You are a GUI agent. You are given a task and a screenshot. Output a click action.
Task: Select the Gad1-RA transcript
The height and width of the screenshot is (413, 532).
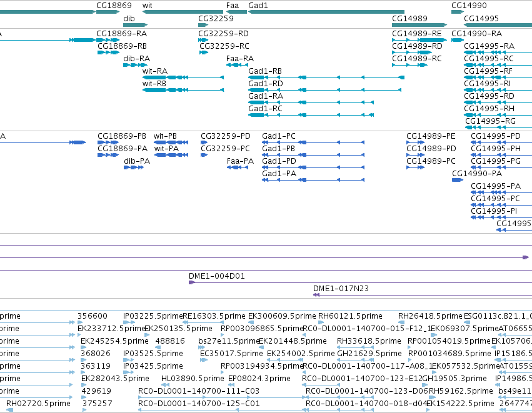point(311,102)
